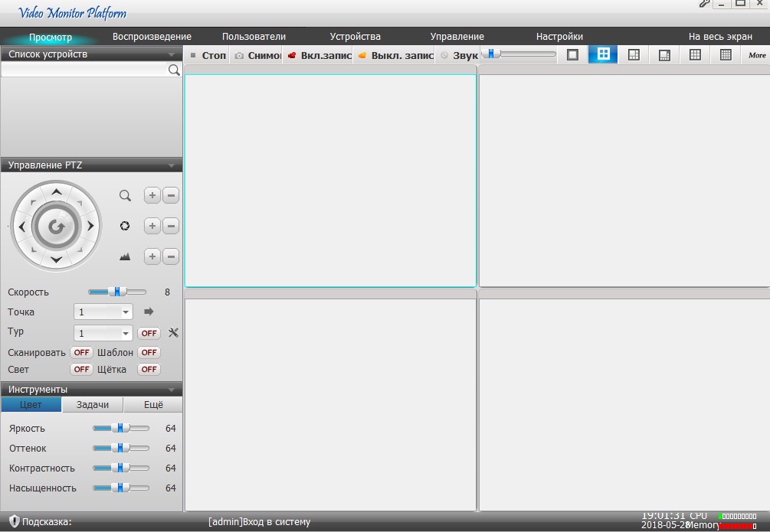Collapse the Управление PTZ panel
The height and width of the screenshot is (532, 770).
pos(172,165)
